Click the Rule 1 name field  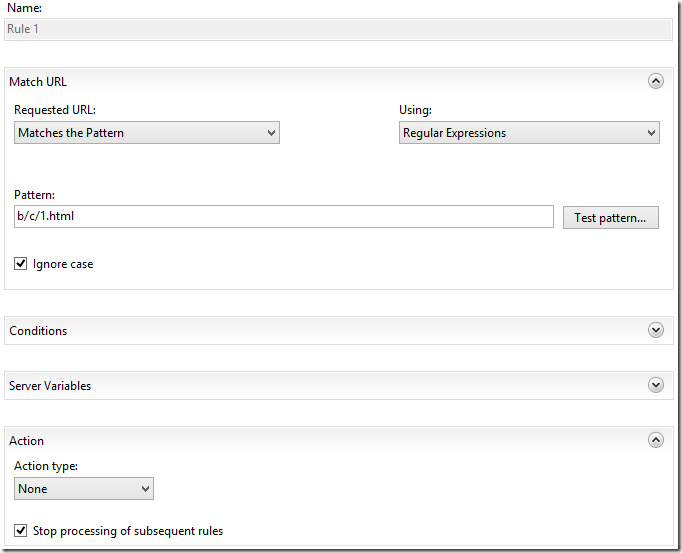click(x=338, y=29)
